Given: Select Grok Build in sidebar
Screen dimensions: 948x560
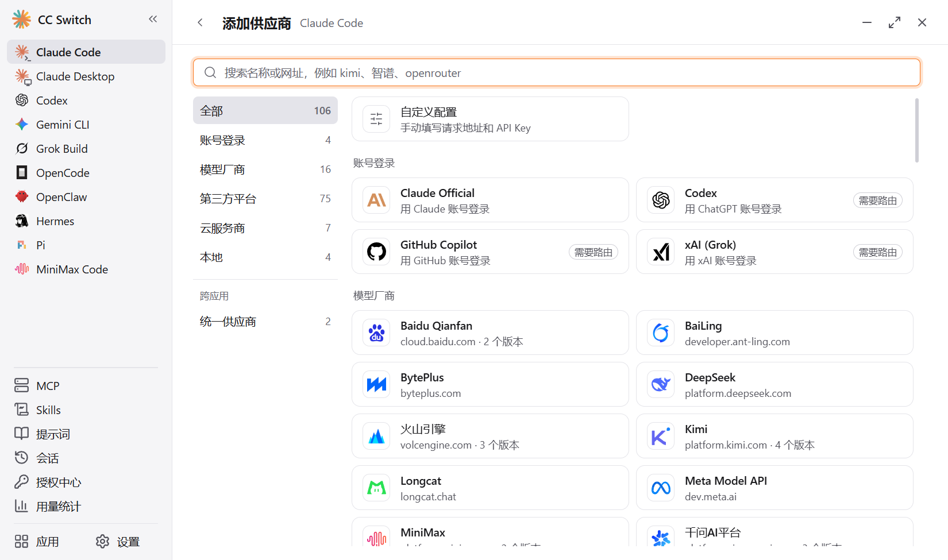Looking at the screenshot, I should [86, 149].
